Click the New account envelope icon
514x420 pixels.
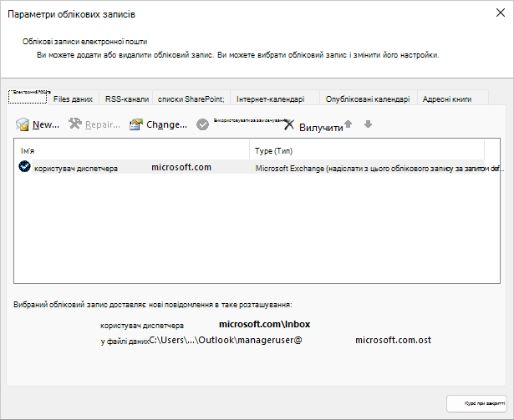click(23, 124)
